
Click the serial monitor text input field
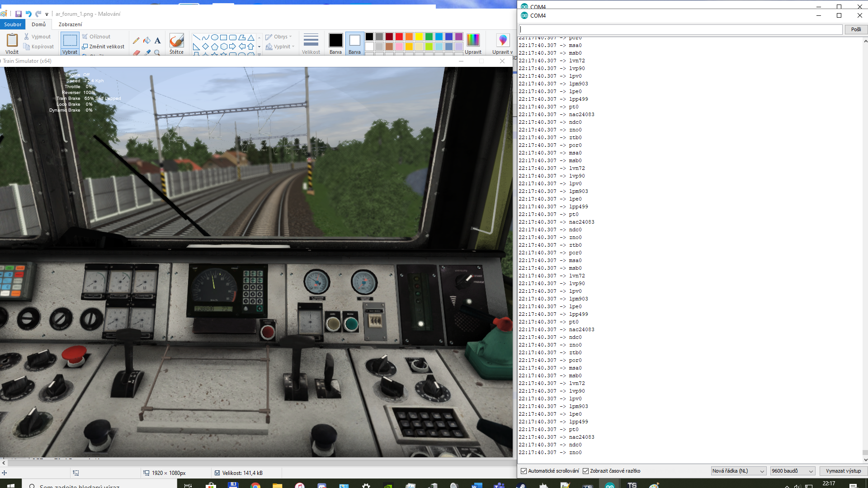click(x=680, y=29)
